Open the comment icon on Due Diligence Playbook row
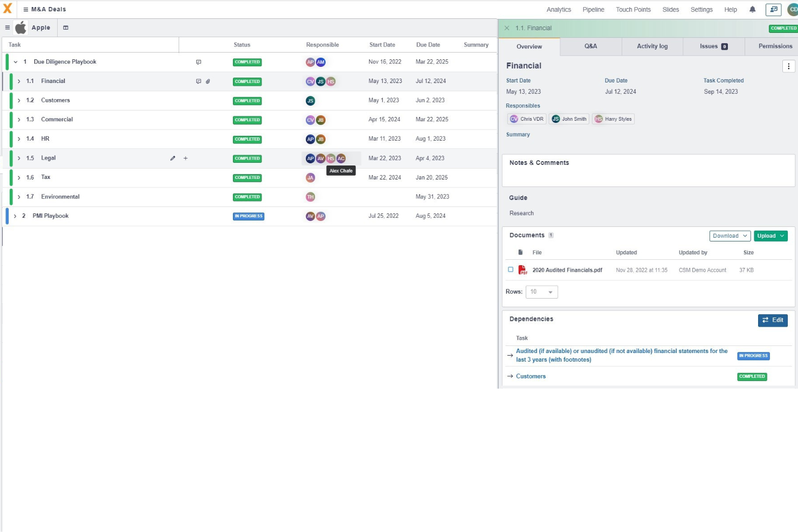Viewport: 798px width, 532px height. tap(198, 61)
